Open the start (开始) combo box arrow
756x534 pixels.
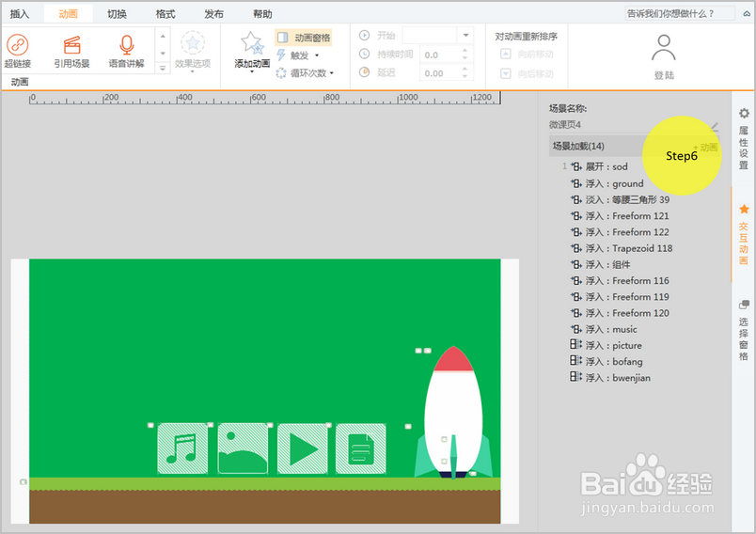[465, 35]
